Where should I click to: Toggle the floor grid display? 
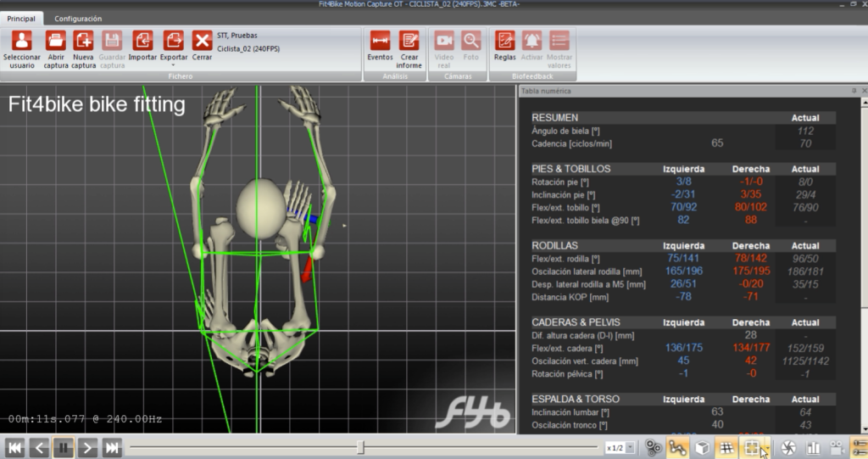(x=726, y=447)
